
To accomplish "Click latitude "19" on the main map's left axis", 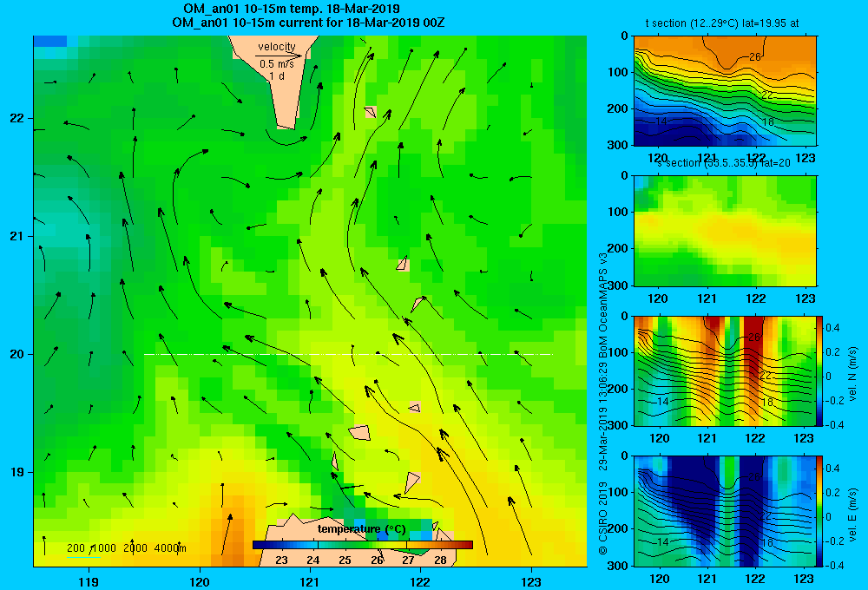I will [17, 471].
